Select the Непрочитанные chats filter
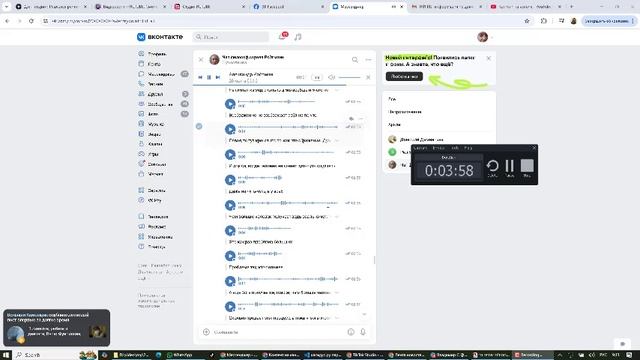This screenshot has width=640, height=360. pos(439,112)
